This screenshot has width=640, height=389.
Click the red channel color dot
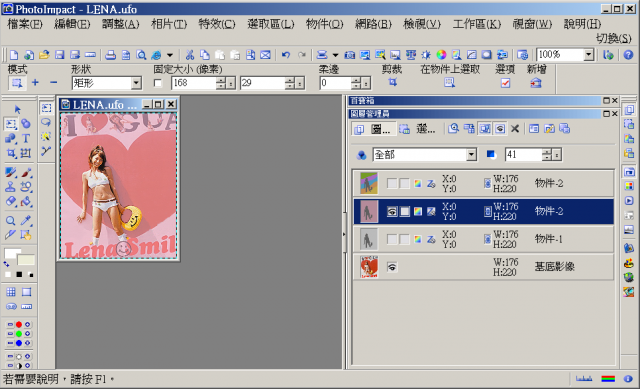[19, 325]
